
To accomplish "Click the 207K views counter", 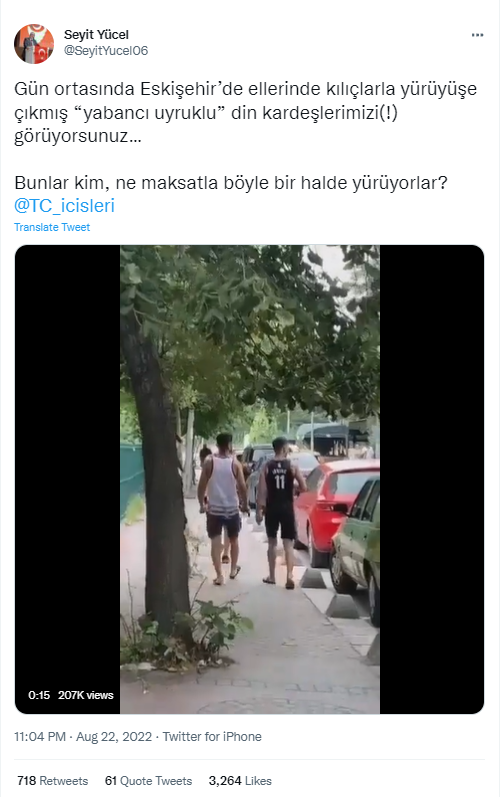I will [x=85, y=695].
